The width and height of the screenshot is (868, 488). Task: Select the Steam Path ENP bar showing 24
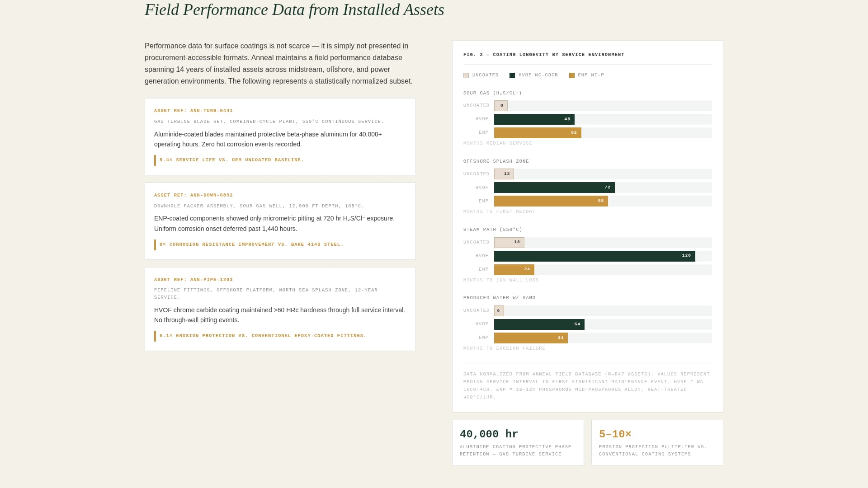coord(514,270)
